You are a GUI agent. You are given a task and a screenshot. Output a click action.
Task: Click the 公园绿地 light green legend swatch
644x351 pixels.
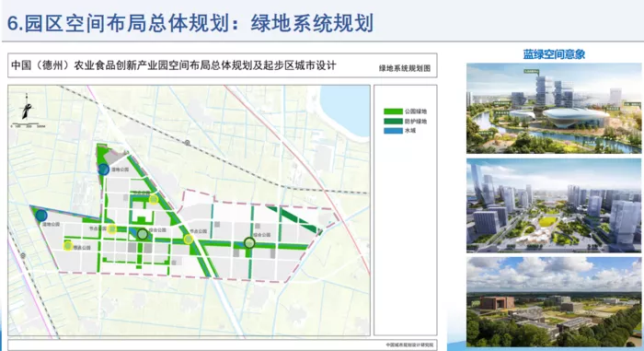coord(393,111)
